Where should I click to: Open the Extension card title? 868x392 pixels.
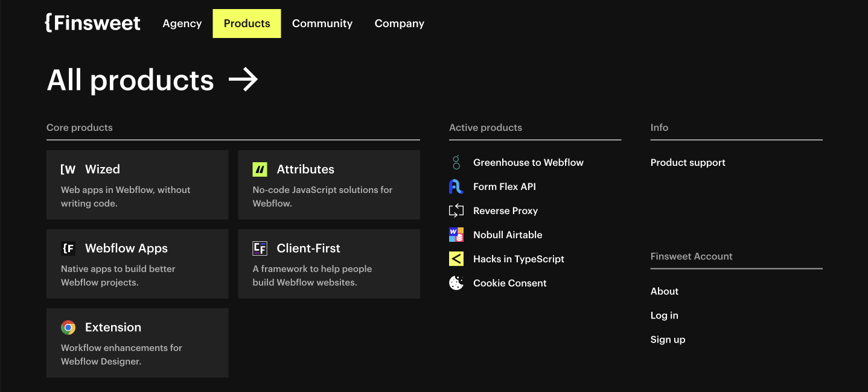pyautogui.click(x=113, y=327)
